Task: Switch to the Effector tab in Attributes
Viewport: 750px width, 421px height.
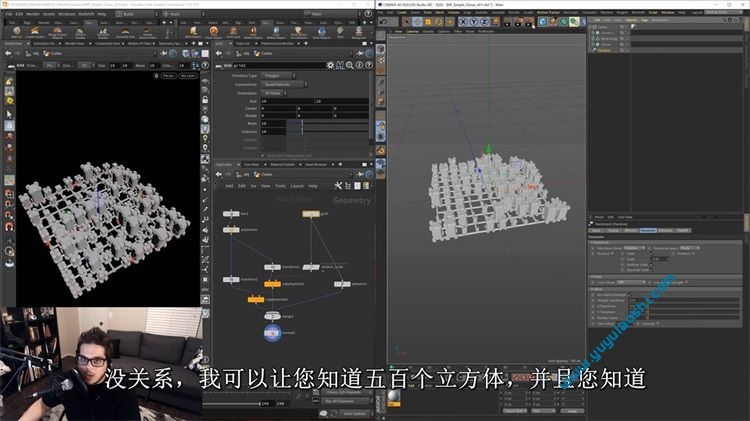Action: point(630,231)
